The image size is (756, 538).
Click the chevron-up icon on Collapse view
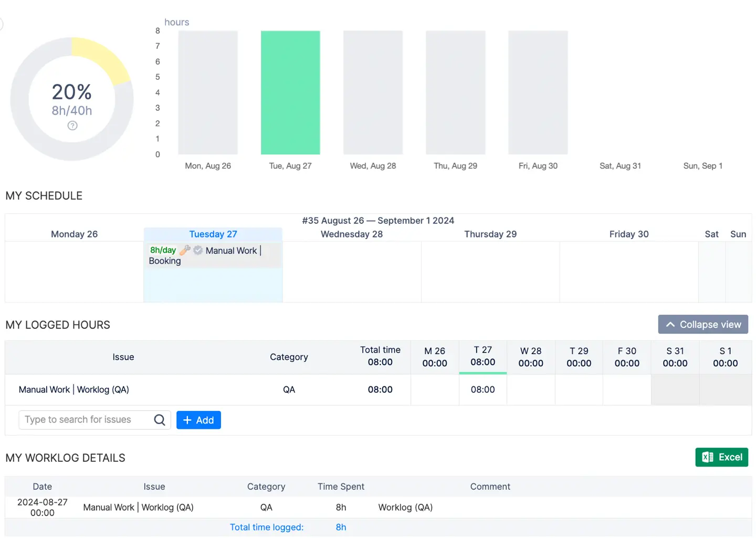click(x=670, y=325)
